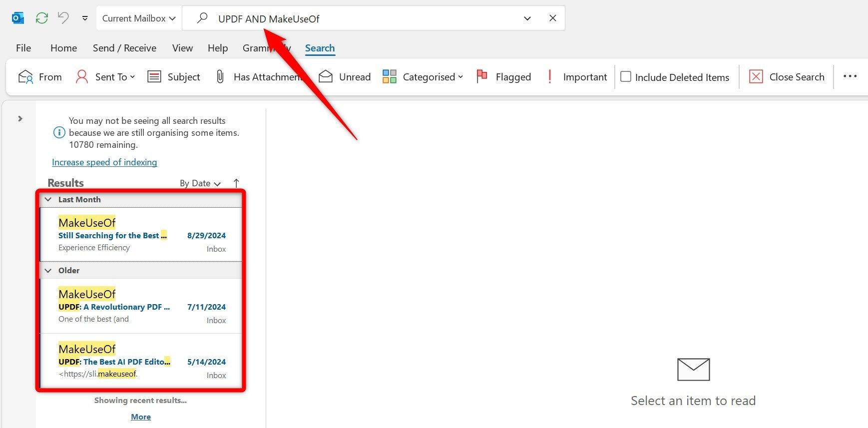
Task: Open the UPDF: The Best AI PDF Editor email
Action: pos(141,361)
